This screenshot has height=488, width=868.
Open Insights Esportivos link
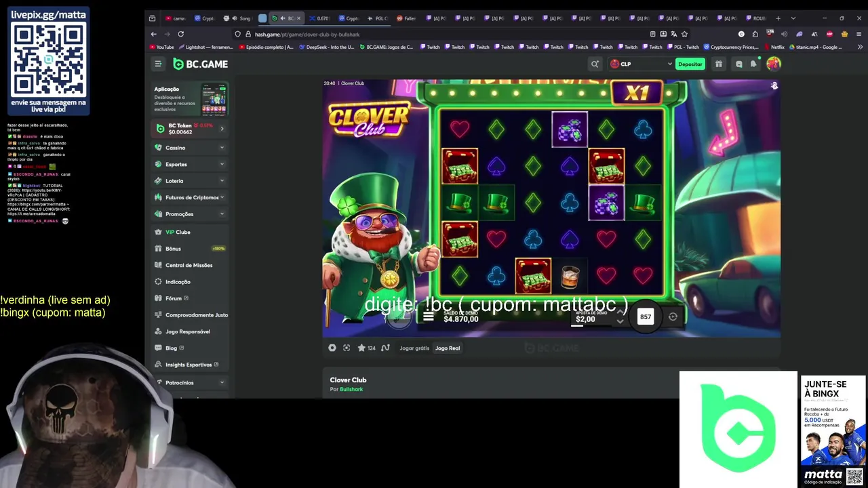pos(191,365)
